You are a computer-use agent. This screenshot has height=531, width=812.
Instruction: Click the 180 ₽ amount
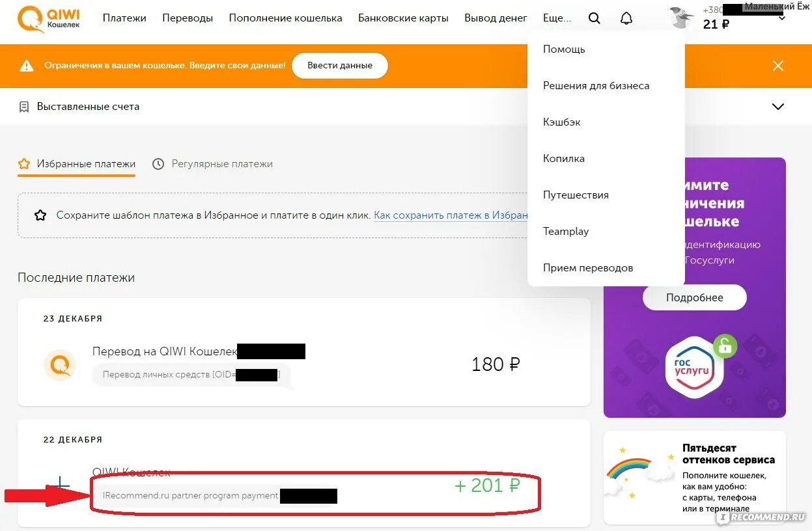click(496, 364)
